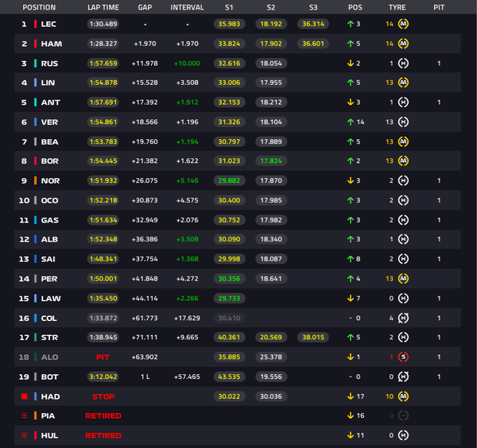This screenshot has width=477, height=448.
Task: Click RETIRED status in PIA row
Action: coord(103,415)
